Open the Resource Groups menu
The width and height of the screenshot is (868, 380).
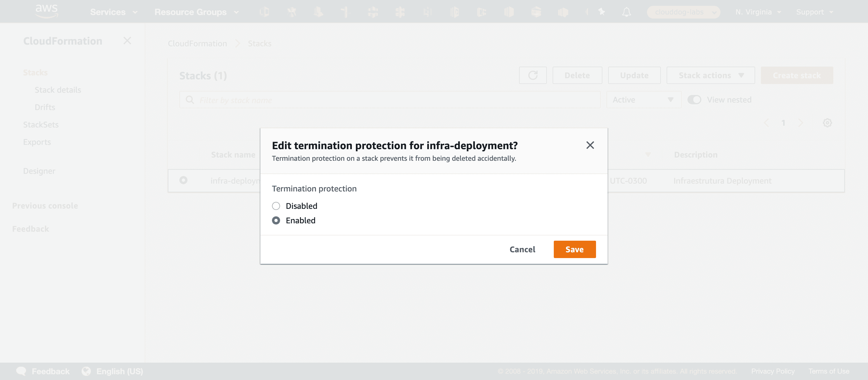coord(196,12)
